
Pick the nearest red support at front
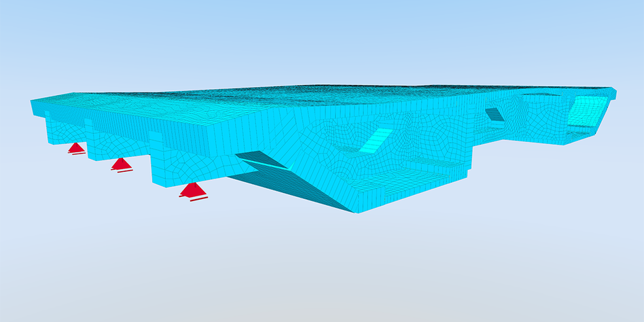[x=194, y=190]
